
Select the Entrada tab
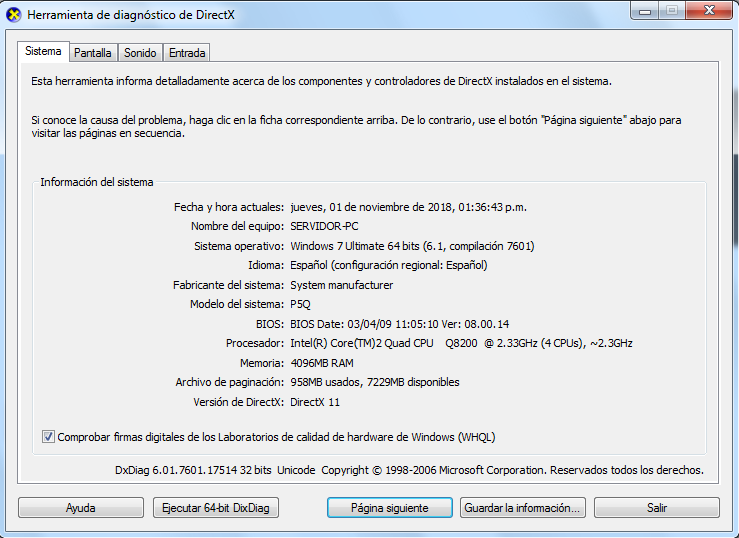(187, 53)
